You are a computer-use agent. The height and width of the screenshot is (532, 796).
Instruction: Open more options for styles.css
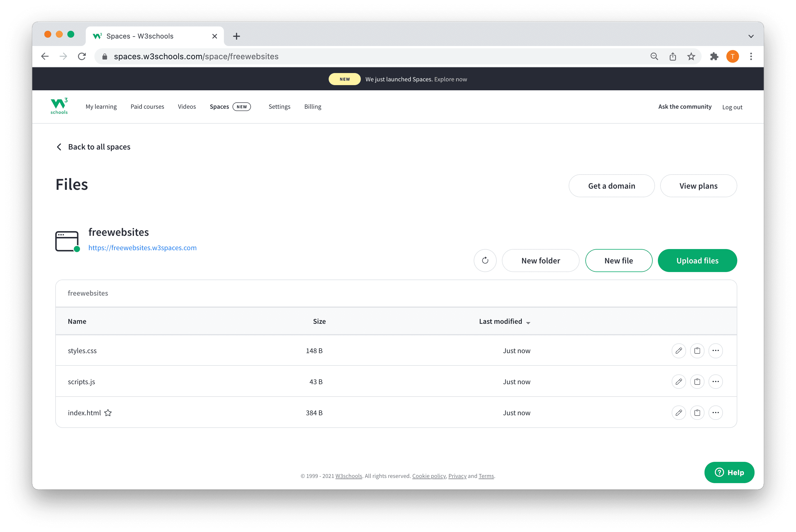click(715, 351)
